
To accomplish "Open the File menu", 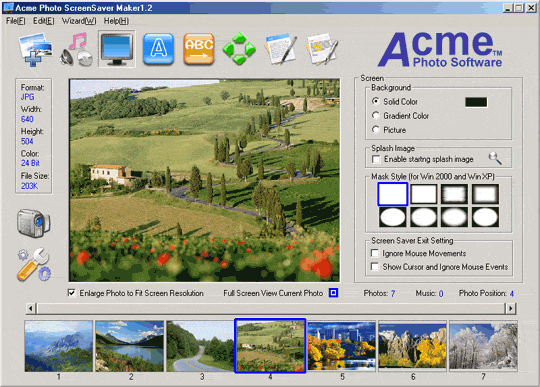I will (x=15, y=21).
